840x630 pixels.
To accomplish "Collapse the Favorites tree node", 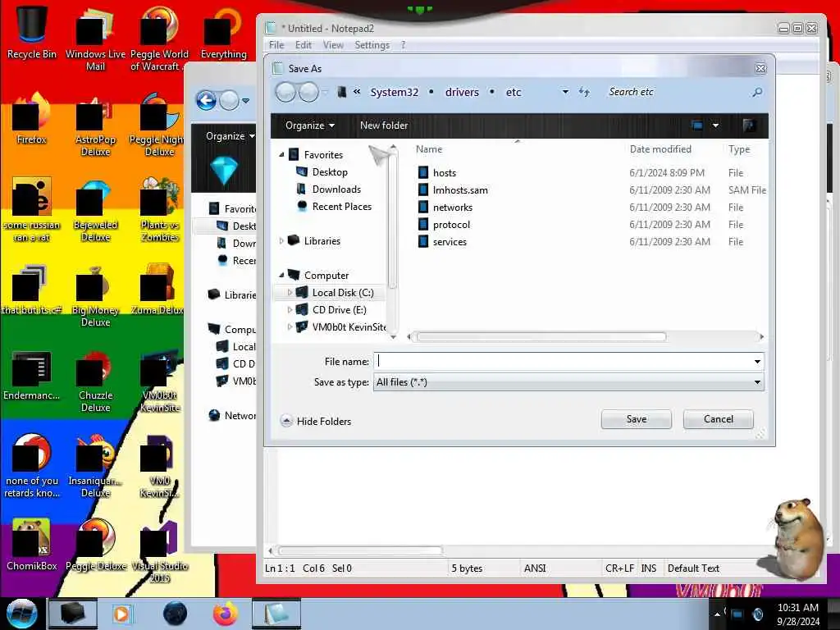I will click(x=282, y=155).
